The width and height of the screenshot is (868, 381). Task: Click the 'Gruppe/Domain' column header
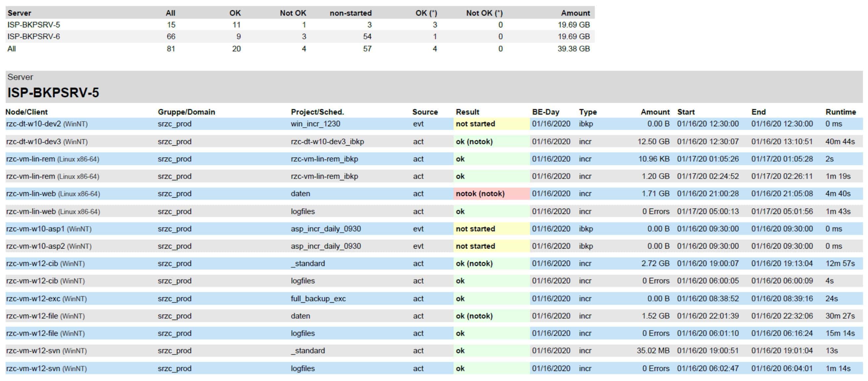(186, 112)
